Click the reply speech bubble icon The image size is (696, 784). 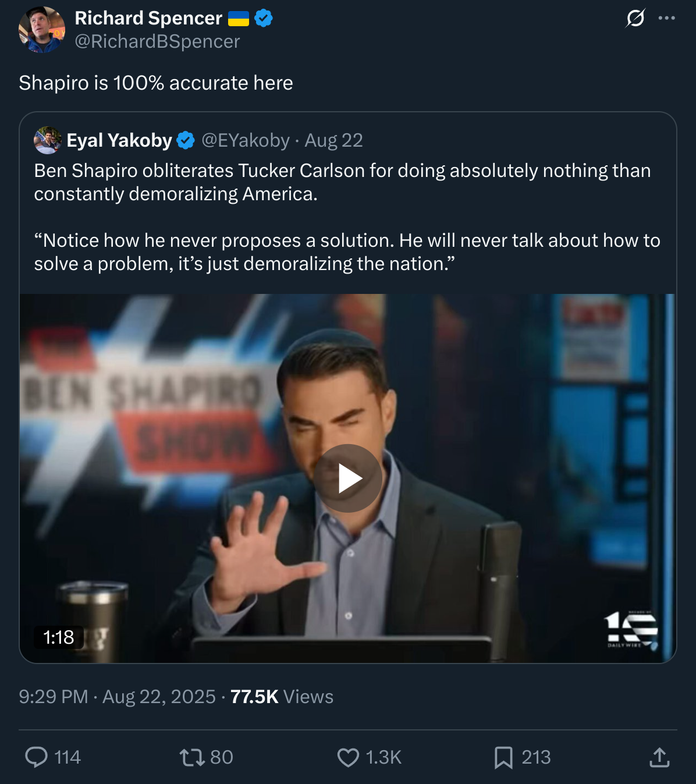(x=37, y=757)
